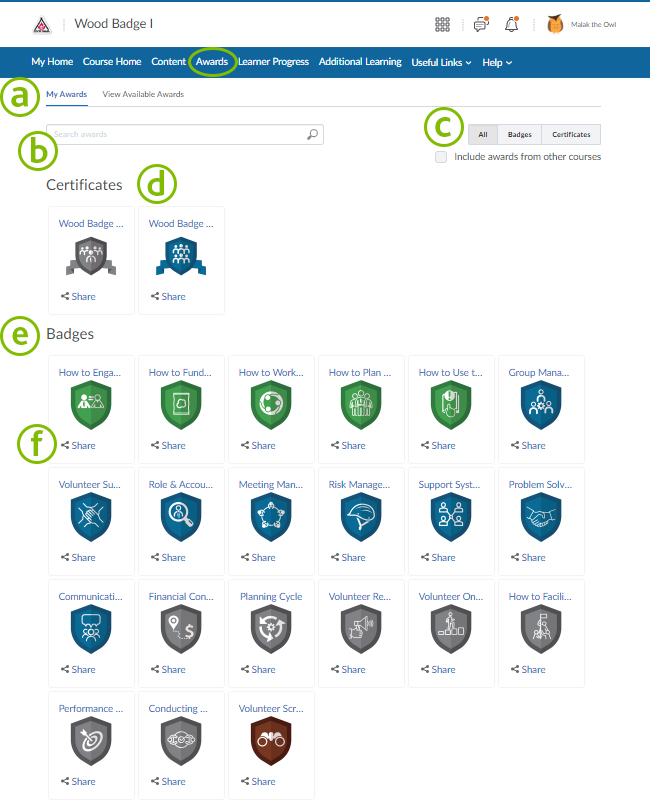The height and width of the screenshot is (809, 650).
Task: Filter awards to Certificates only
Action: coord(571,135)
